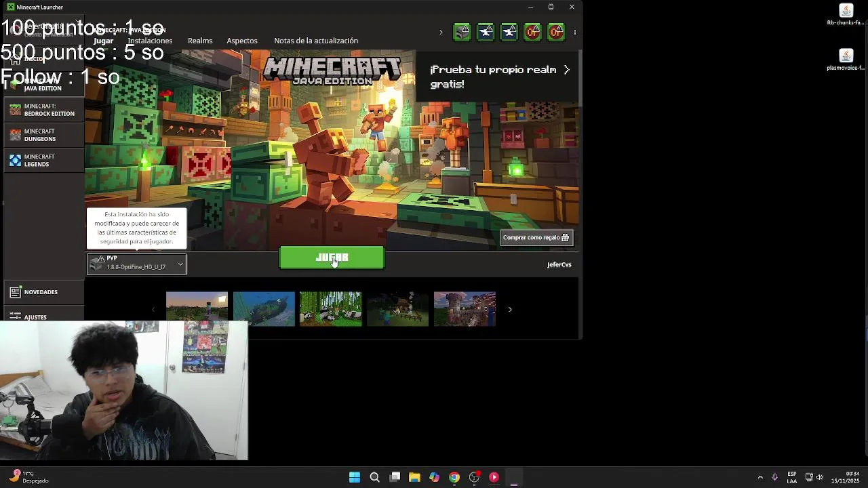Open the fourth dark night-scene thumbnail

point(397,309)
